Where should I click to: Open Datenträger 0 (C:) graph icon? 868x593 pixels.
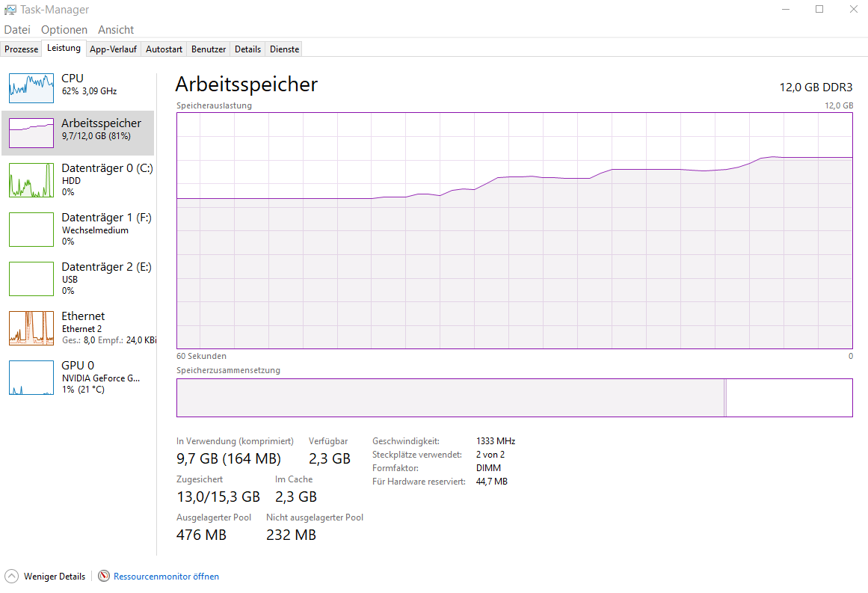point(31,180)
